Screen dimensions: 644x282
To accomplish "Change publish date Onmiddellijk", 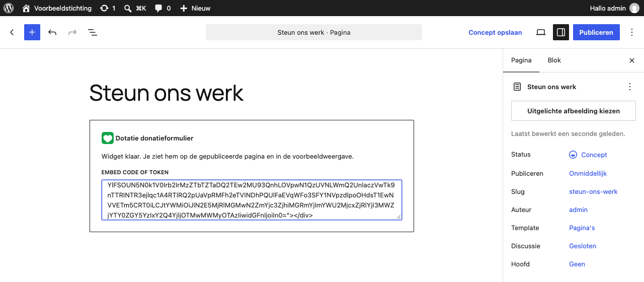I will [x=588, y=173].
